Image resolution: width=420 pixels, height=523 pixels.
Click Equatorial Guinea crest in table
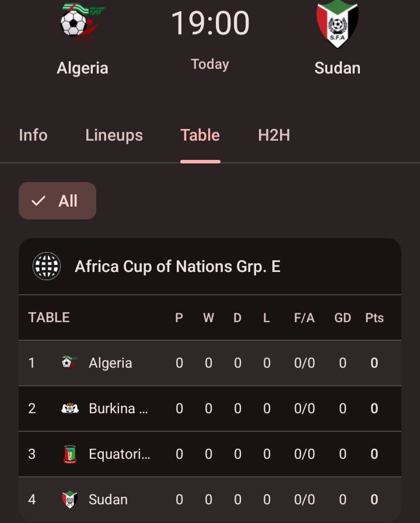pyautogui.click(x=69, y=454)
